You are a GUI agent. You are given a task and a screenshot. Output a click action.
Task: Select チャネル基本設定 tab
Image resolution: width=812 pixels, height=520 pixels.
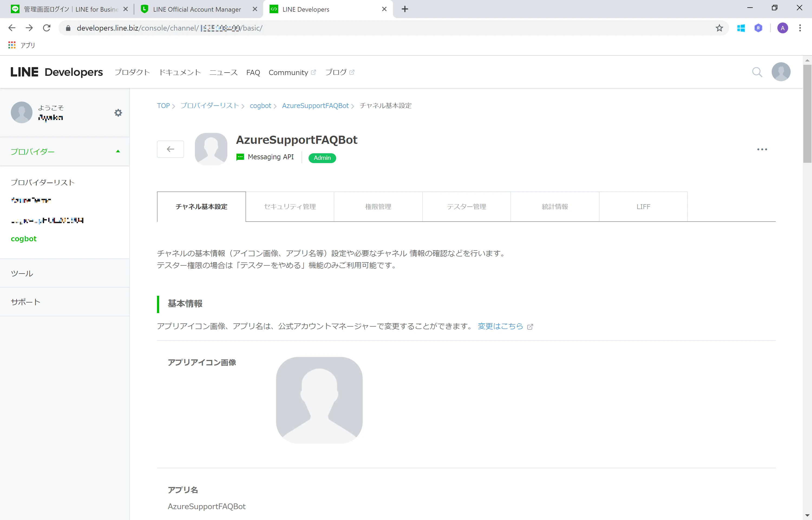click(x=201, y=207)
